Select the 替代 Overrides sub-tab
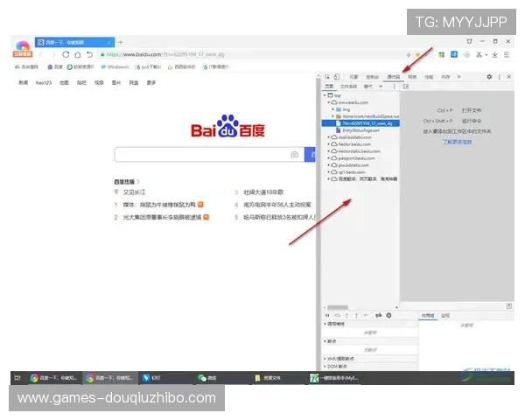525x420 pixels. (x=368, y=87)
